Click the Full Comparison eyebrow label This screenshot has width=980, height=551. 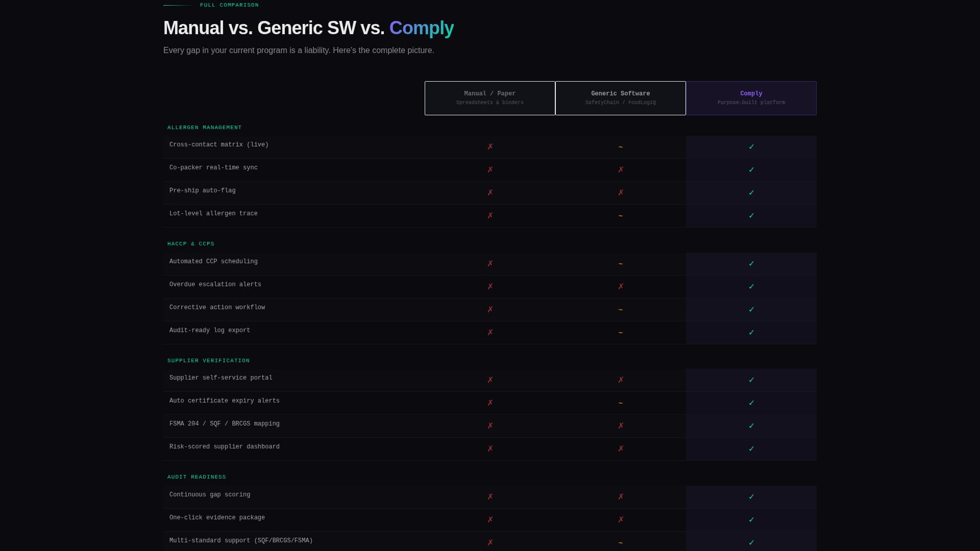pyautogui.click(x=229, y=5)
